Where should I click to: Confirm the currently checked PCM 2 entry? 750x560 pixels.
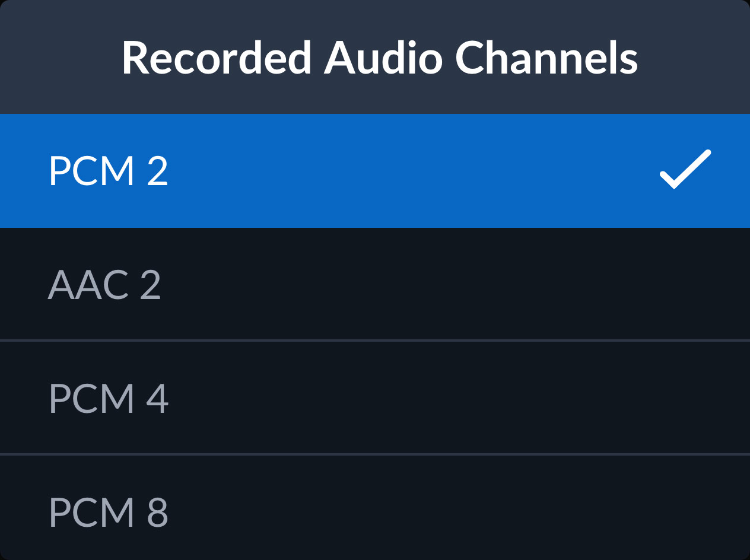coord(375,171)
